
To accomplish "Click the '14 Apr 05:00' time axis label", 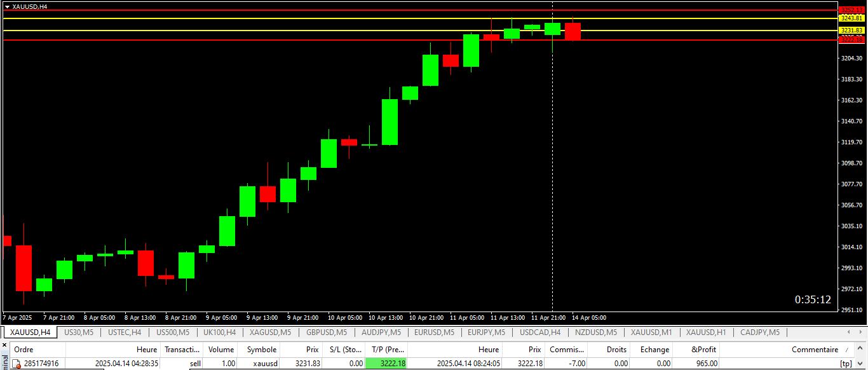I will pyautogui.click(x=589, y=317).
